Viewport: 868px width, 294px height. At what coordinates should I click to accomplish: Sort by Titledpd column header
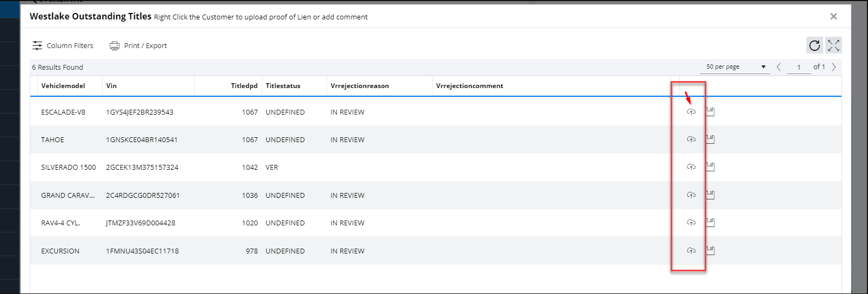(x=244, y=86)
